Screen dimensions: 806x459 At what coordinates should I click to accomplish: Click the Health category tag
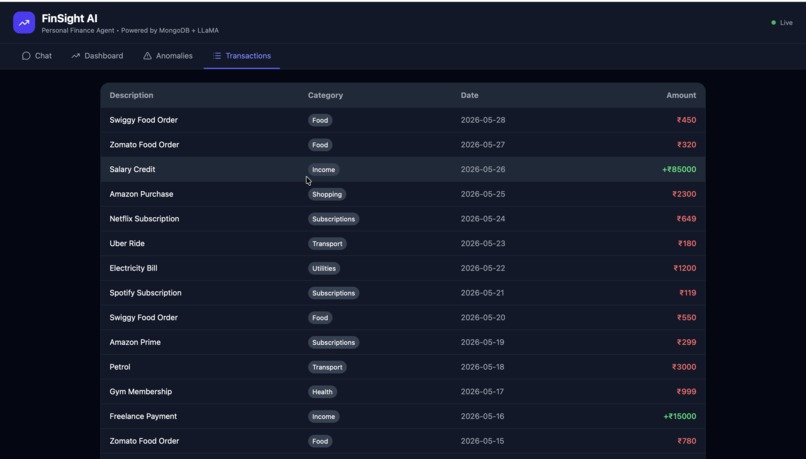322,391
